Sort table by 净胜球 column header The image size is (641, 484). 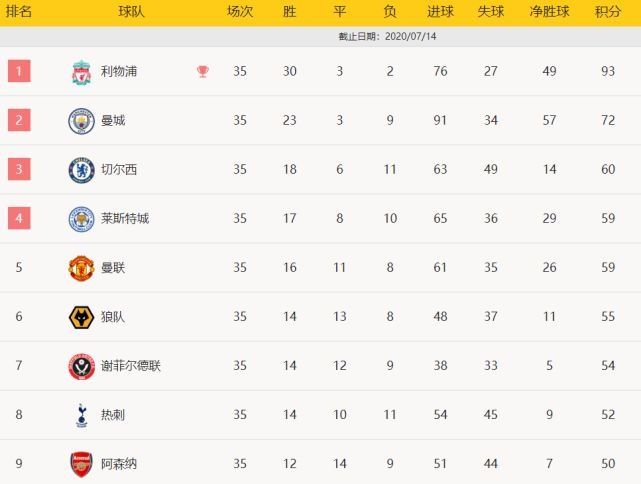click(550, 12)
